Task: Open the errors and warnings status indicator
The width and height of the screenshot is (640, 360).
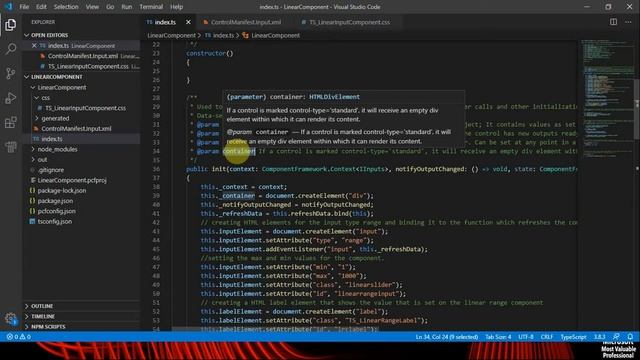Action: [x=19, y=337]
